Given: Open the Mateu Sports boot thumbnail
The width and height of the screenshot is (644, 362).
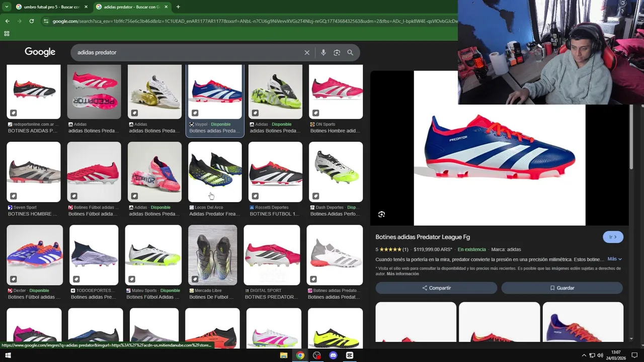Looking at the screenshot, I should pos(153,255).
